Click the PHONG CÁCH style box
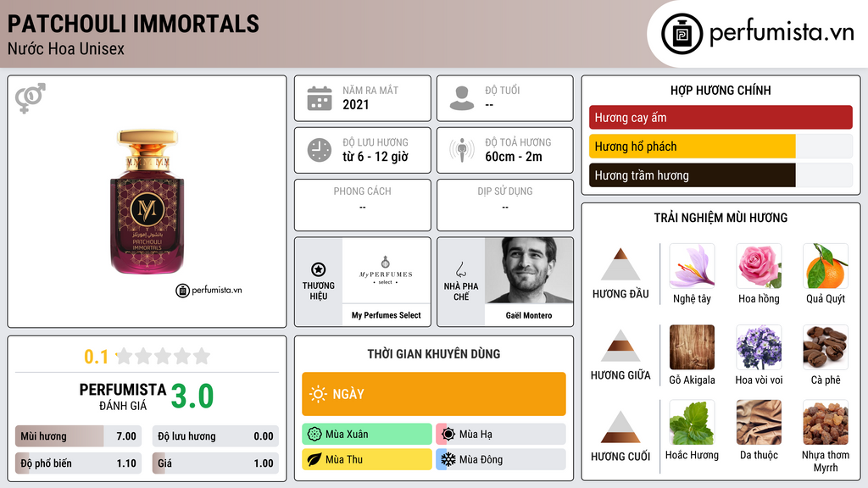 click(363, 205)
